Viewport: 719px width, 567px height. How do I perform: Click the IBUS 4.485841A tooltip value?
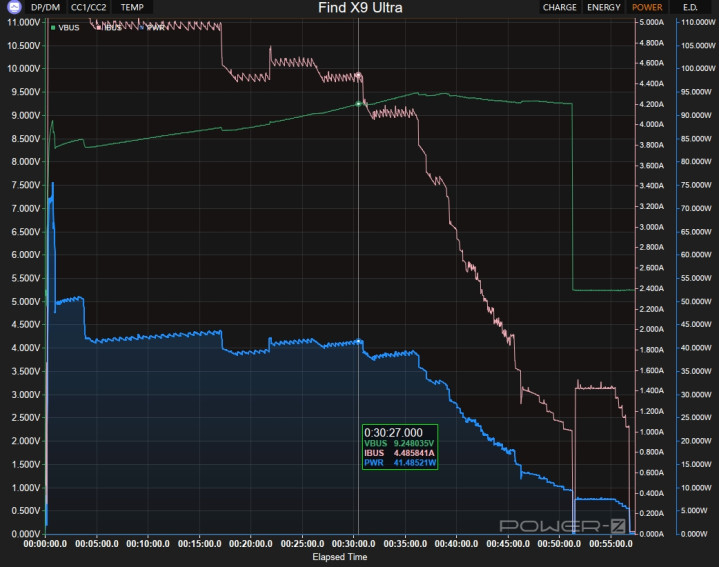pyautogui.click(x=414, y=453)
